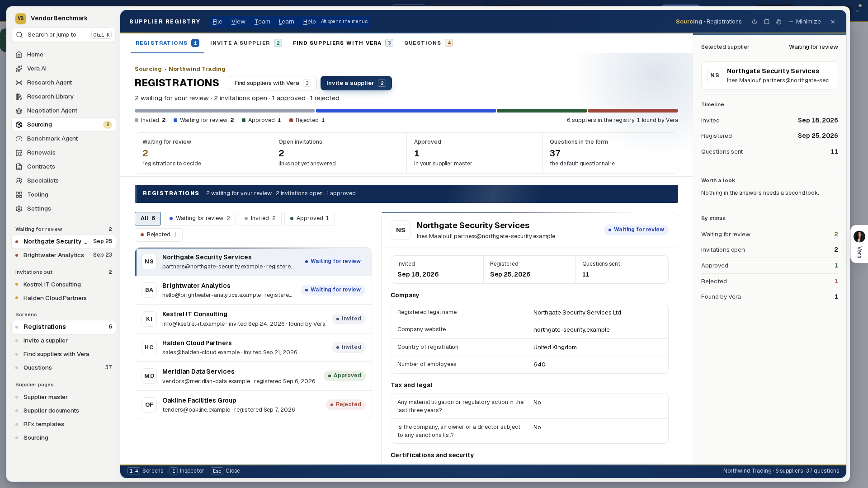Click Search or jump to field
Viewport: 868px width, 488px height.
[x=64, y=35]
